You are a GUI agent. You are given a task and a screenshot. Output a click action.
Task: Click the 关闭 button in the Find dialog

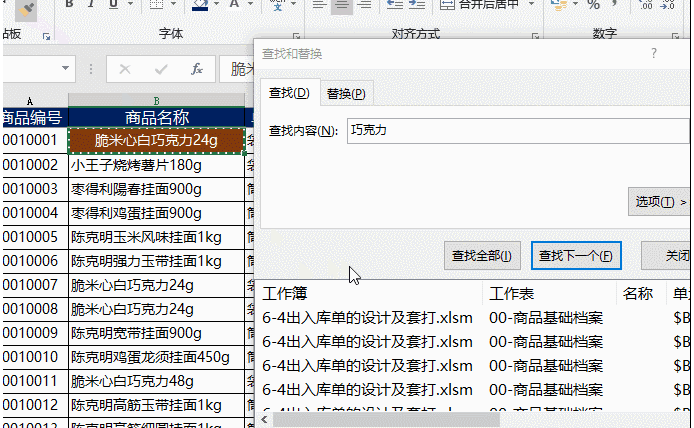pos(666,256)
